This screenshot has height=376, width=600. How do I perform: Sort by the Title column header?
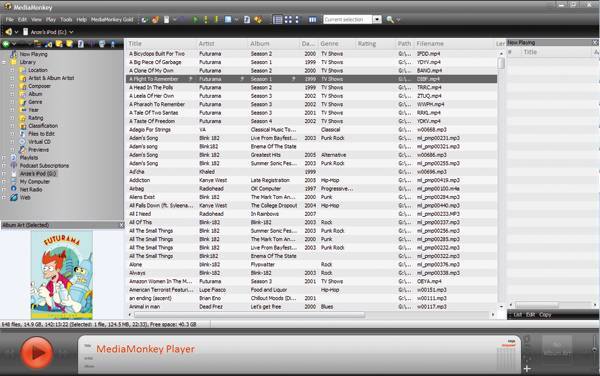click(x=161, y=44)
